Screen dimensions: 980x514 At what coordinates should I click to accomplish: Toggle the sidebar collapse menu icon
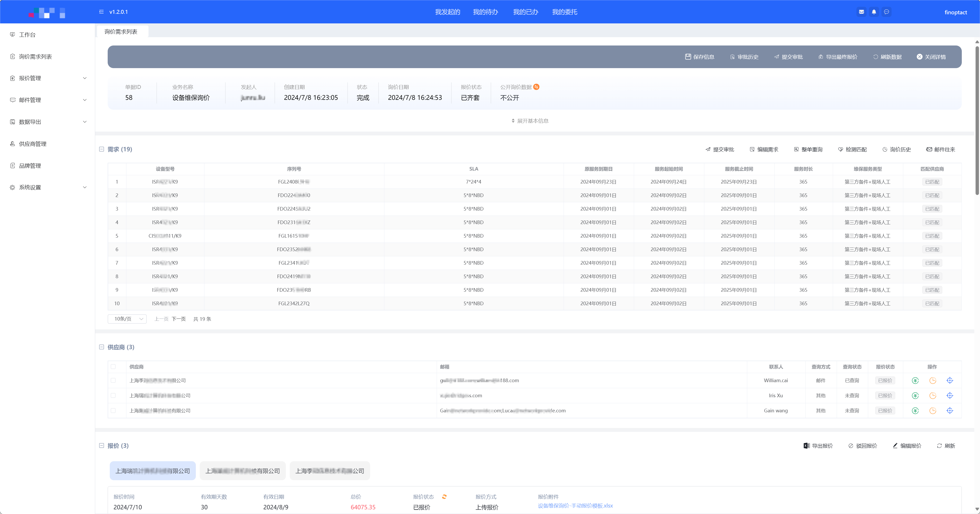[x=101, y=12]
